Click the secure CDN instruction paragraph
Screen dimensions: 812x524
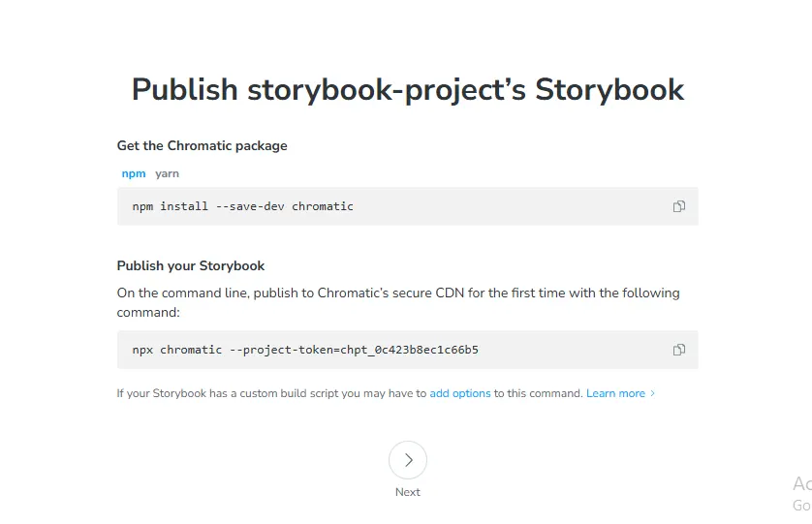pyautogui.click(x=398, y=302)
